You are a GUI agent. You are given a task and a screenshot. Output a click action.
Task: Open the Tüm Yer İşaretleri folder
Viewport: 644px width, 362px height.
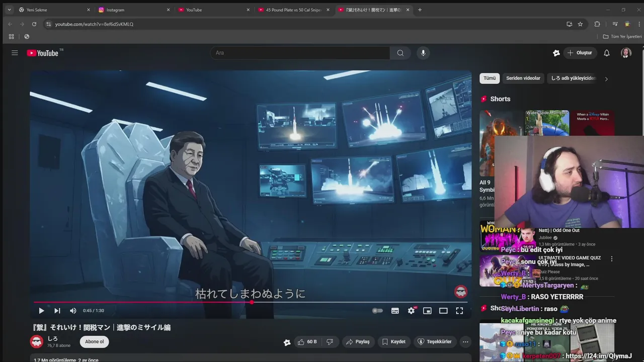click(x=622, y=37)
